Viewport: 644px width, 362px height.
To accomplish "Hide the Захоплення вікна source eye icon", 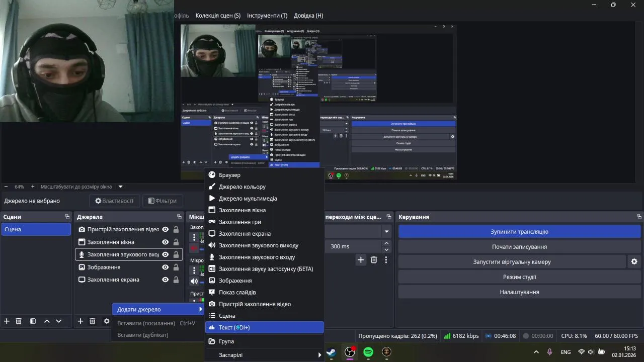I will [165, 242].
